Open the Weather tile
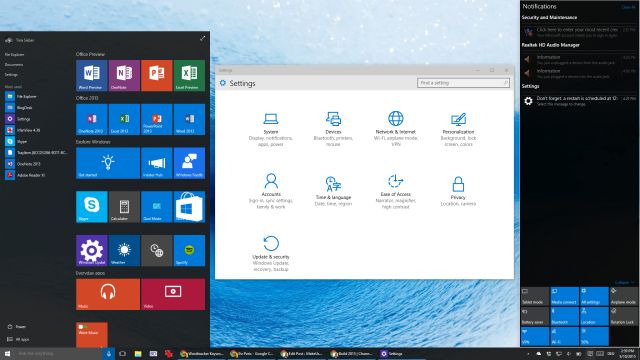Viewport: 640px width, 360px height. (124, 251)
